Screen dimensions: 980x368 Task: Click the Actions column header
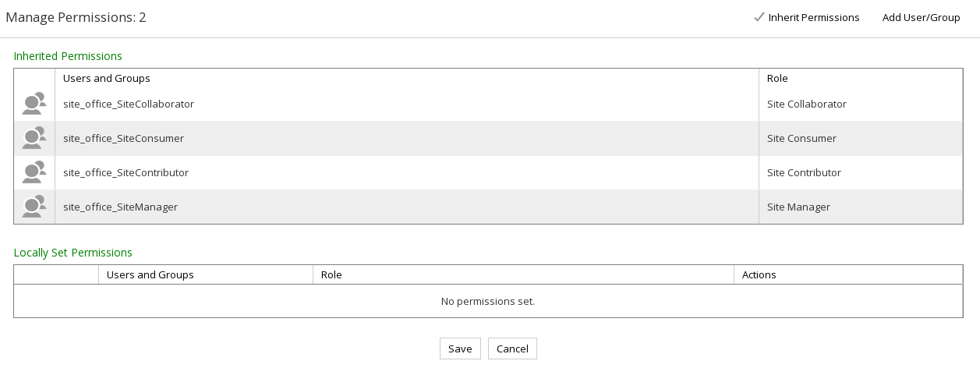point(759,274)
